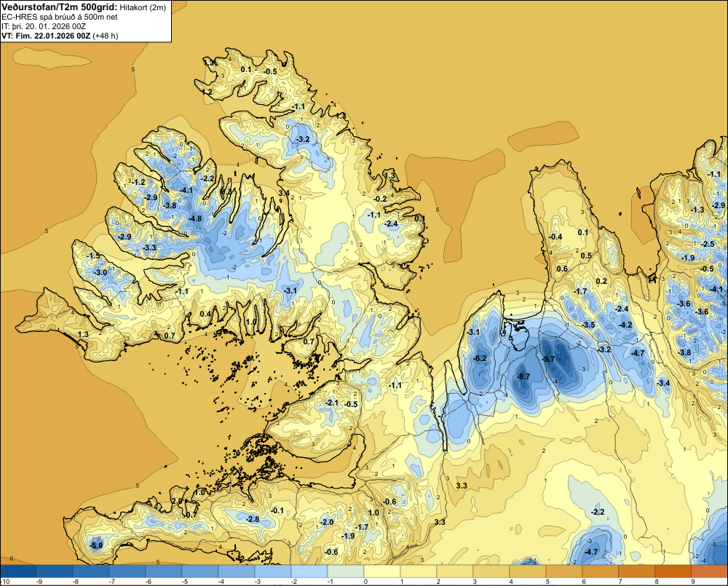Pick the legend swatch between -3 and -2
The width and height of the screenshot is (728, 586).
pos(273,571)
